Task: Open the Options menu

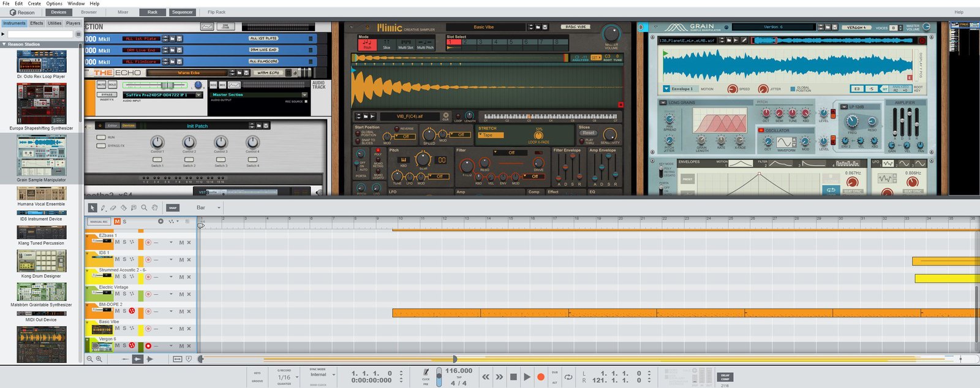Action: 55,4
